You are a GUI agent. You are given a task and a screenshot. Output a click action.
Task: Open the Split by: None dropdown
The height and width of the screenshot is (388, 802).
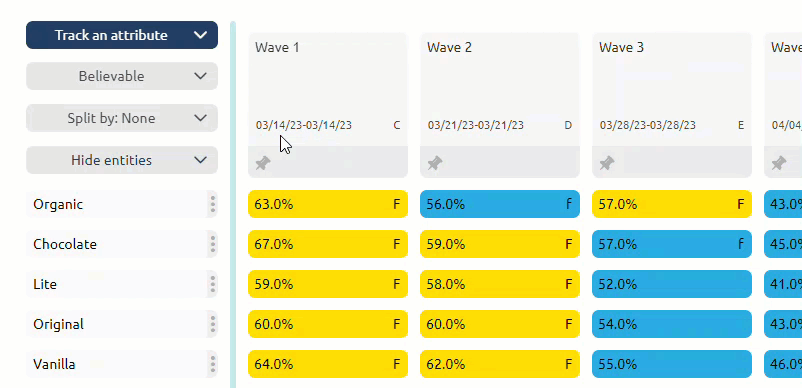(x=122, y=118)
